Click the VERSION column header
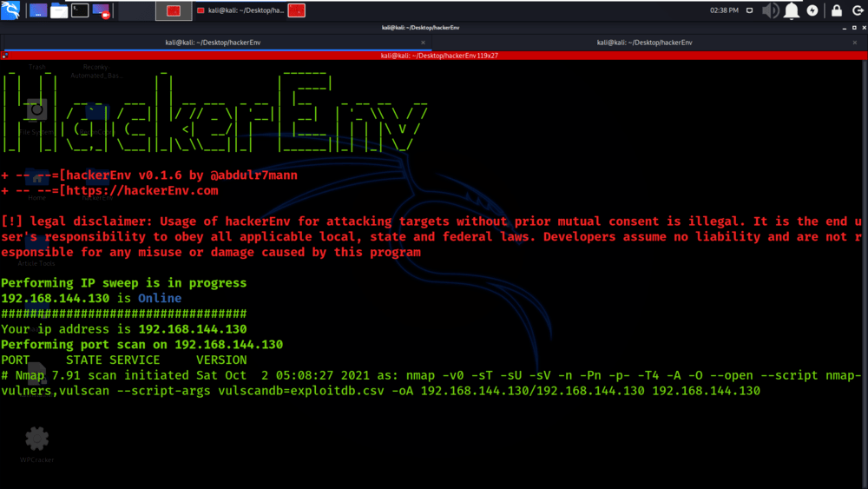 [221, 360]
